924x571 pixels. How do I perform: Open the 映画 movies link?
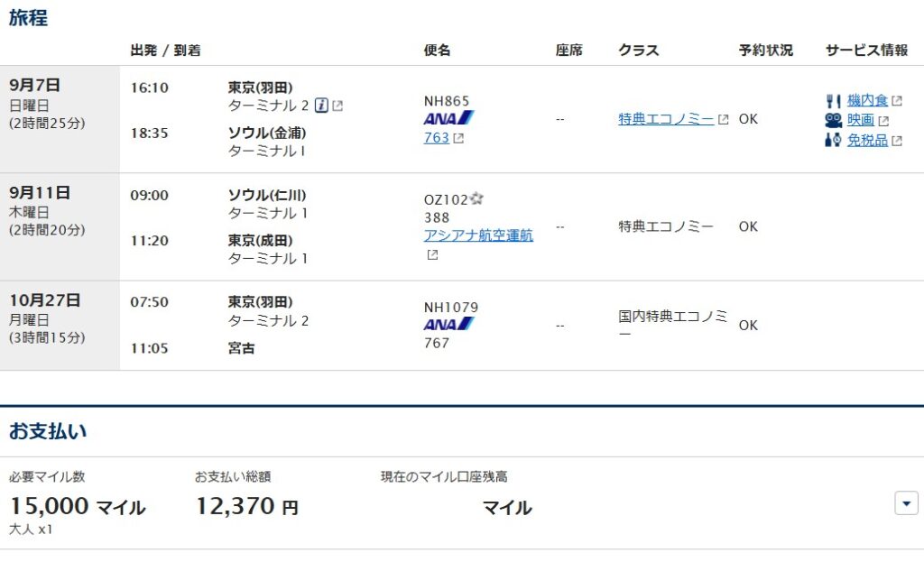[x=861, y=120]
